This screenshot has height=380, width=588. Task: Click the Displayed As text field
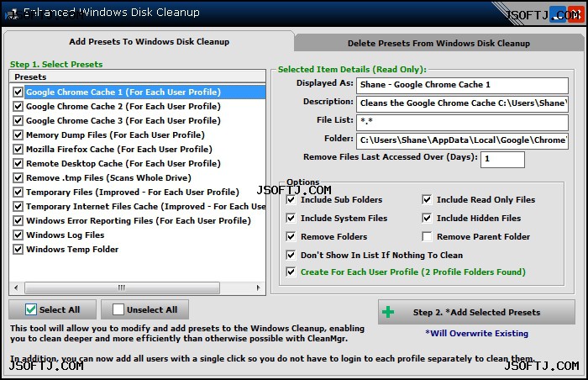pyautogui.click(x=462, y=85)
